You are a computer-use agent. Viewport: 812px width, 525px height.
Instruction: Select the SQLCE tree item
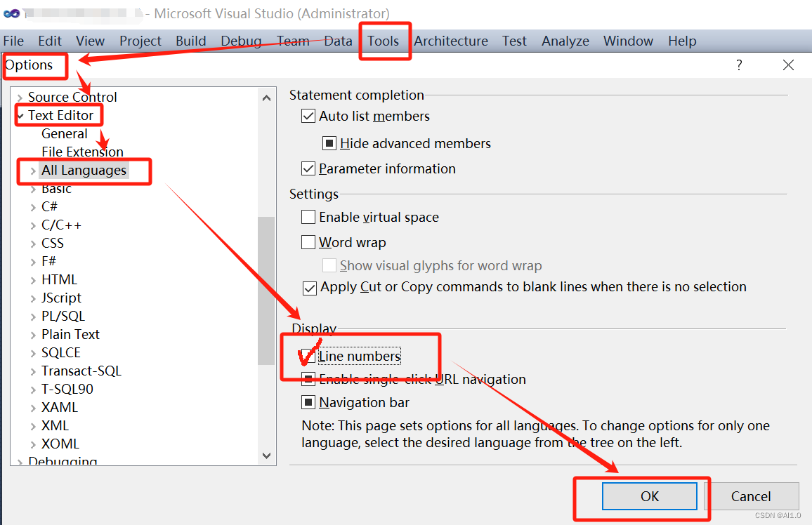coord(61,353)
